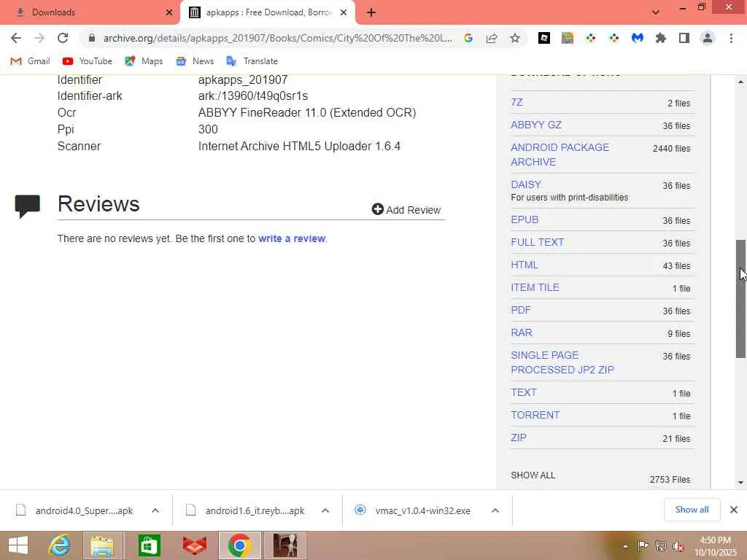Click the Add Review button
Screen dimensions: 747x560
(406, 209)
